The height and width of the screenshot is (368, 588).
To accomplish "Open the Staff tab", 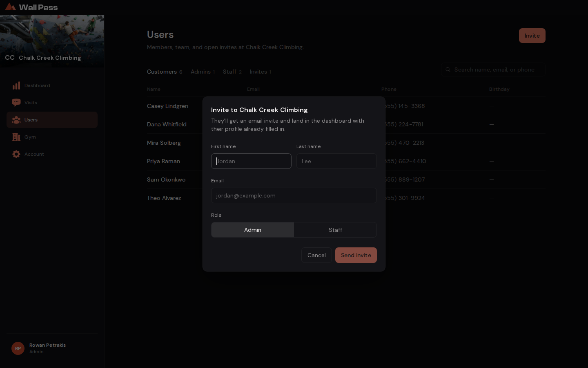I will [232, 72].
